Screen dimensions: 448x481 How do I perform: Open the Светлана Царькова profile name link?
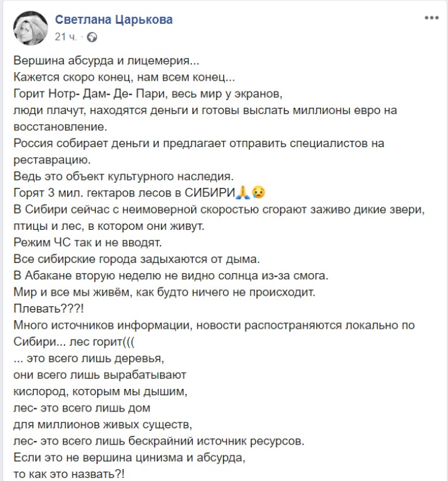pyautogui.click(x=114, y=19)
